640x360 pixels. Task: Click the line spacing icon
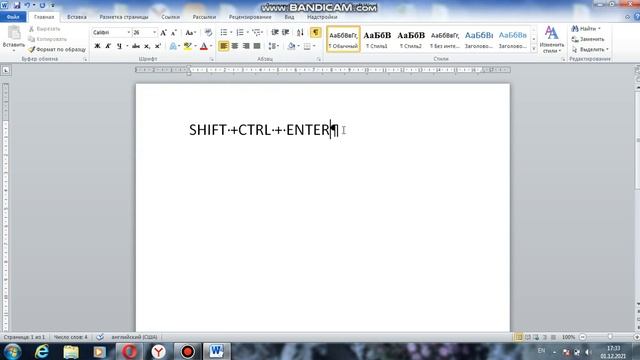(x=272, y=46)
